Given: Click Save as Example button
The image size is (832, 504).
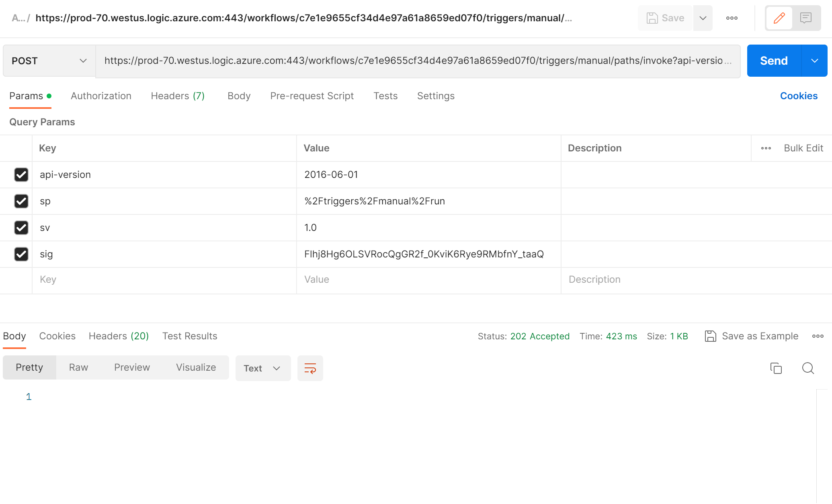Looking at the screenshot, I should click(752, 336).
